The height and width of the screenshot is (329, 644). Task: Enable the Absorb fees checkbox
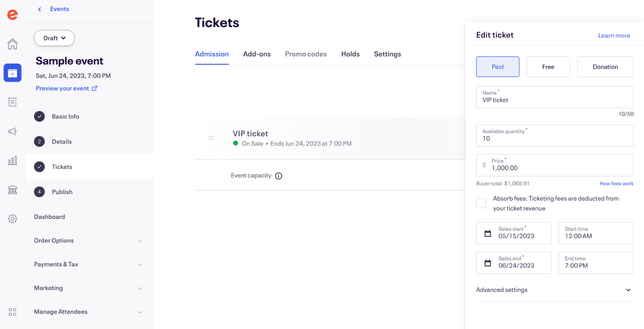click(481, 203)
